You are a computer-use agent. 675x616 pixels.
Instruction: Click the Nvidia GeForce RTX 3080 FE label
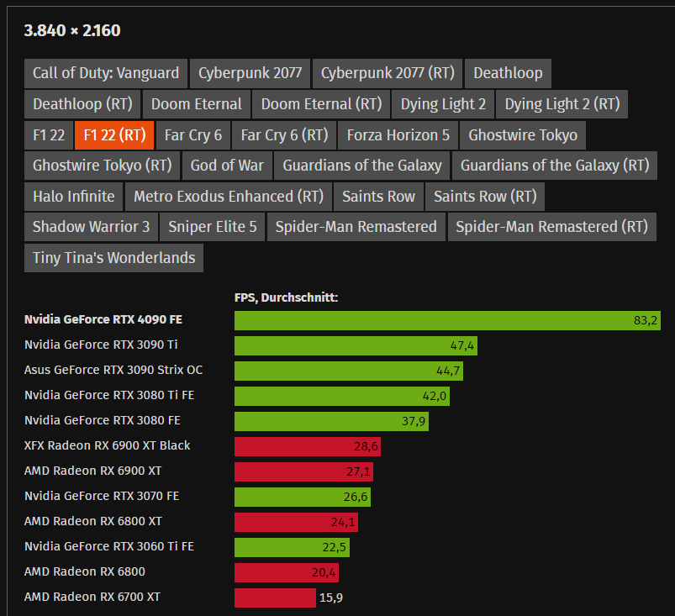click(x=102, y=420)
